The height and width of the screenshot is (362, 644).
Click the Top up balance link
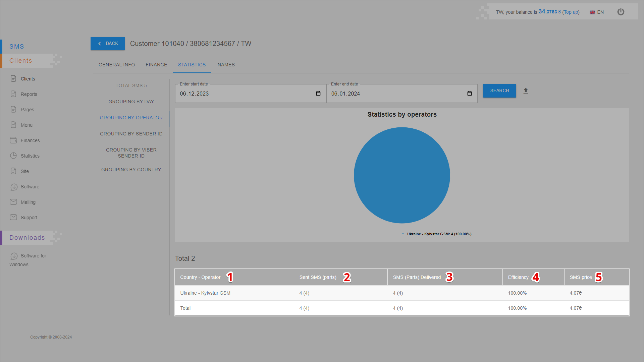pos(571,12)
